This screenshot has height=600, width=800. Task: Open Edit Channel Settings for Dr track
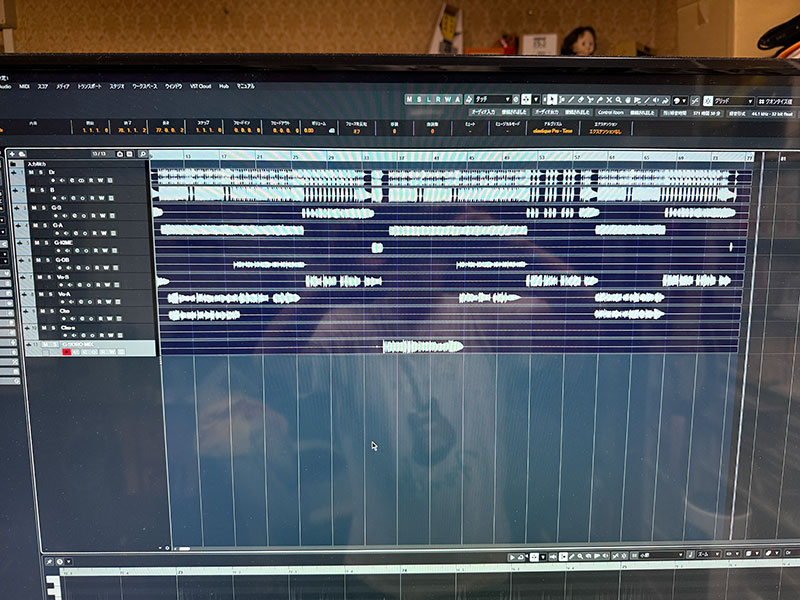click(x=71, y=180)
